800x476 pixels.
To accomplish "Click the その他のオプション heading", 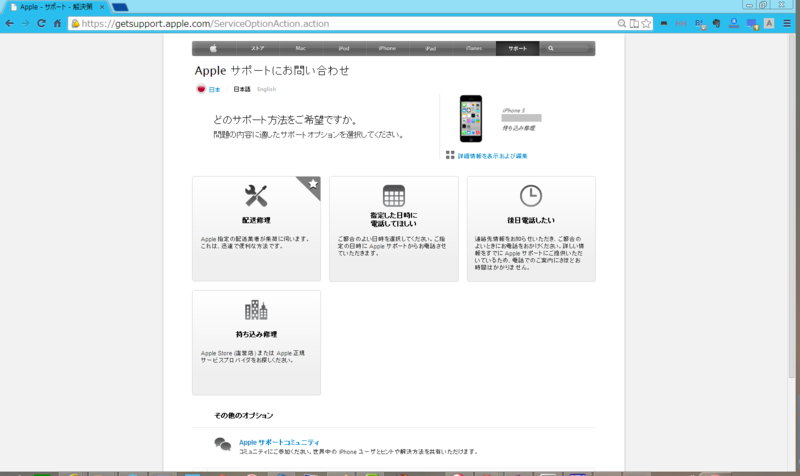I will 243,415.
